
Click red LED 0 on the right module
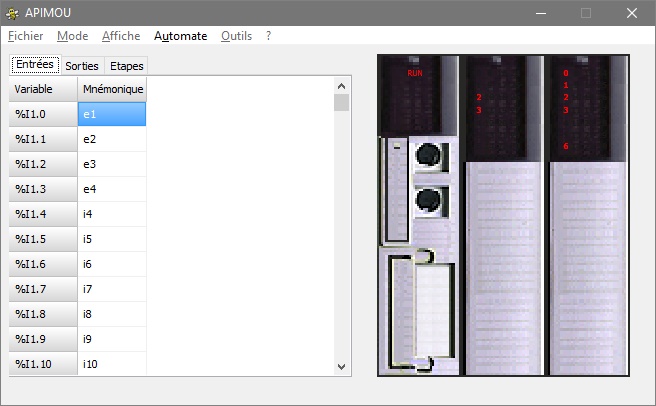coord(565,74)
